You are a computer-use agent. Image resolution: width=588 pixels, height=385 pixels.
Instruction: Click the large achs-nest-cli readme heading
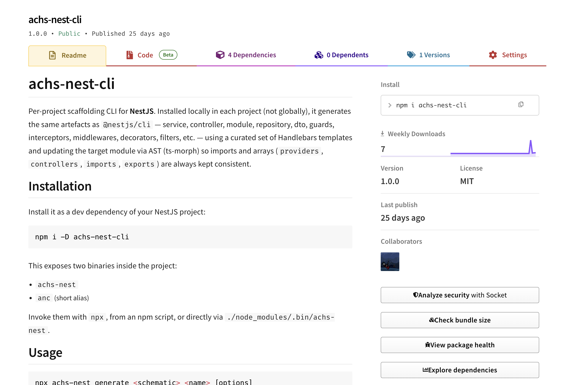[72, 84]
